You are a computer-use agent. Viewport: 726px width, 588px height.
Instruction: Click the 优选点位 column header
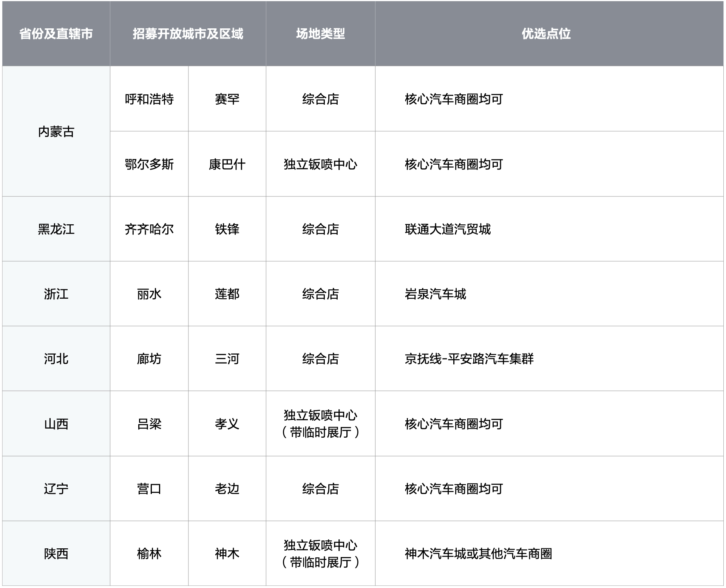click(x=546, y=34)
